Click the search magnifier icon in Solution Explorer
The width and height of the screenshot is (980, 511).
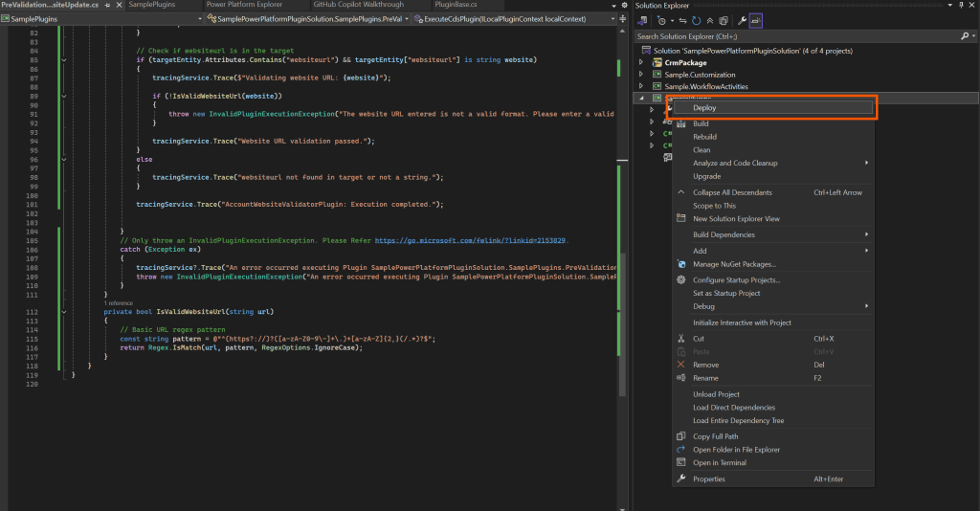tap(963, 36)
